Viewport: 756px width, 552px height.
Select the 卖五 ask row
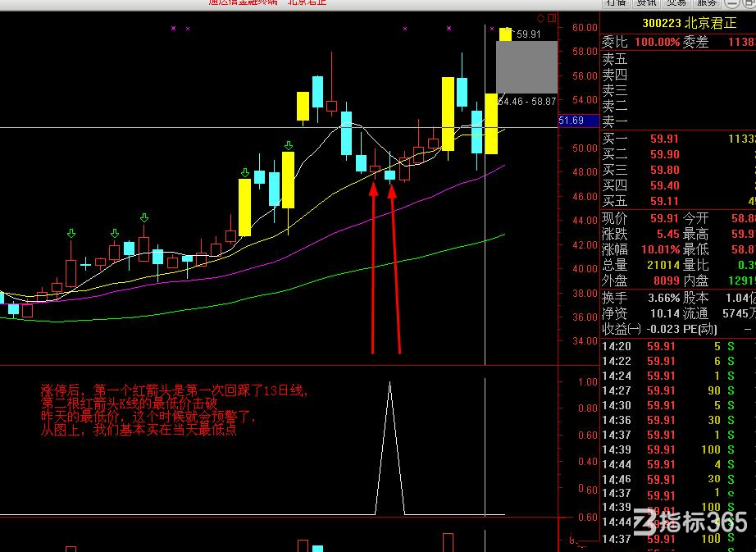(678, 59)
